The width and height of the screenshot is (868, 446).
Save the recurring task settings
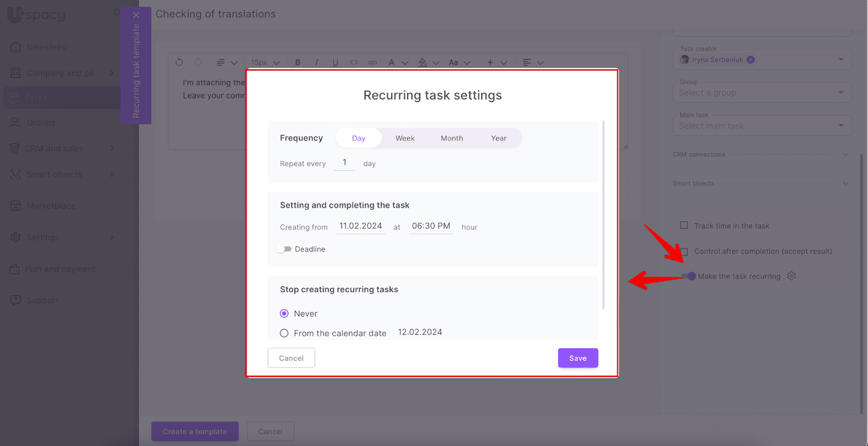point(578,358)
